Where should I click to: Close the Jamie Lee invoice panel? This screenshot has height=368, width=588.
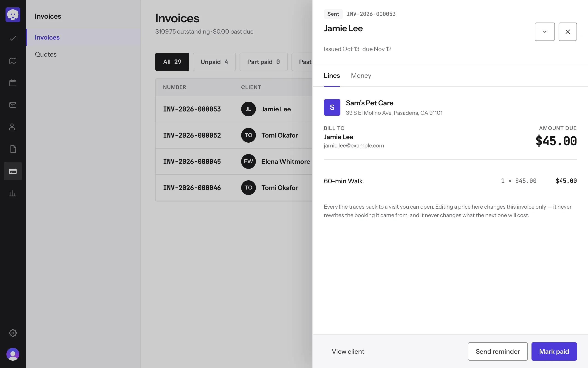click(568, 32)
